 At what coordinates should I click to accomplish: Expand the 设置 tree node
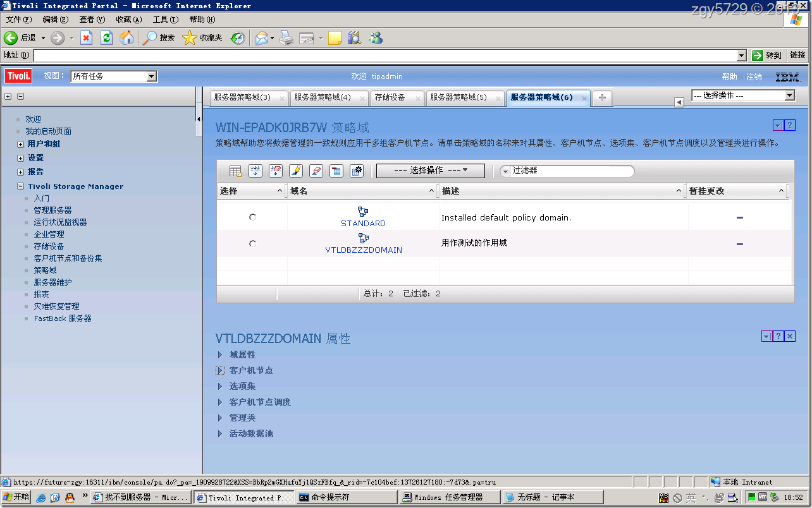[x=21, y=158]
